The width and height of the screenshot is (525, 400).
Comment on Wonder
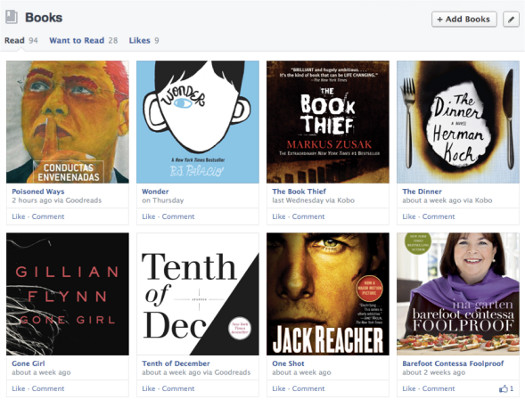click(x=178, y=217)
